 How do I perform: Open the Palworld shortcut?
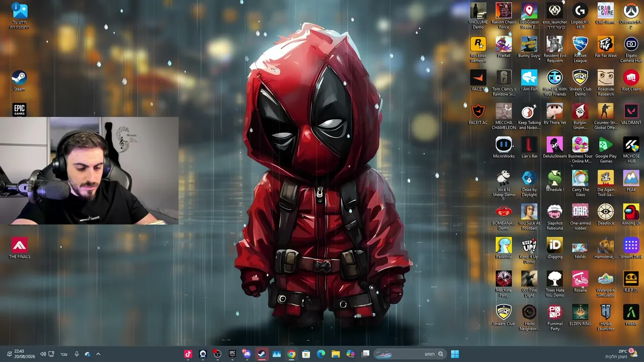[504, 248]
